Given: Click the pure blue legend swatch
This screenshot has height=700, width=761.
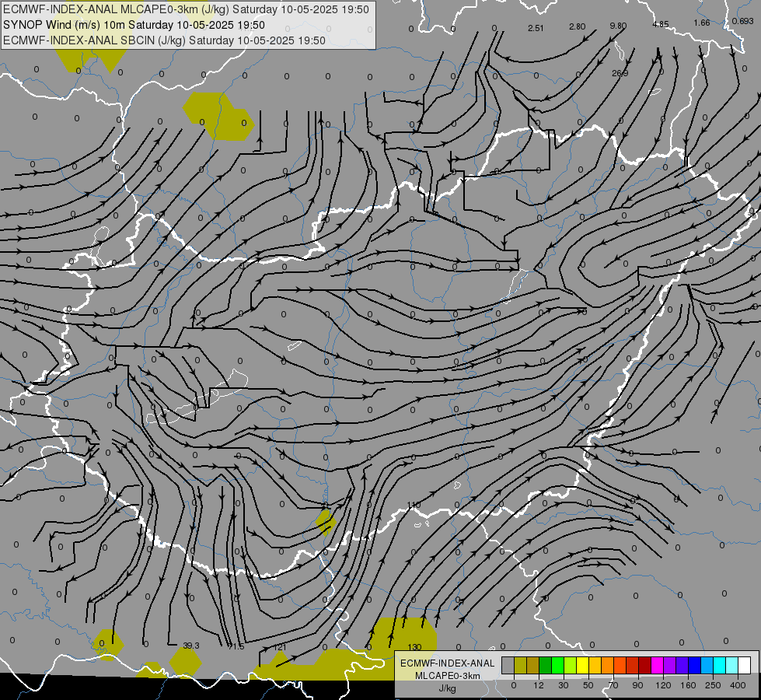Looking at the screenshot, I should coord(694,665).
